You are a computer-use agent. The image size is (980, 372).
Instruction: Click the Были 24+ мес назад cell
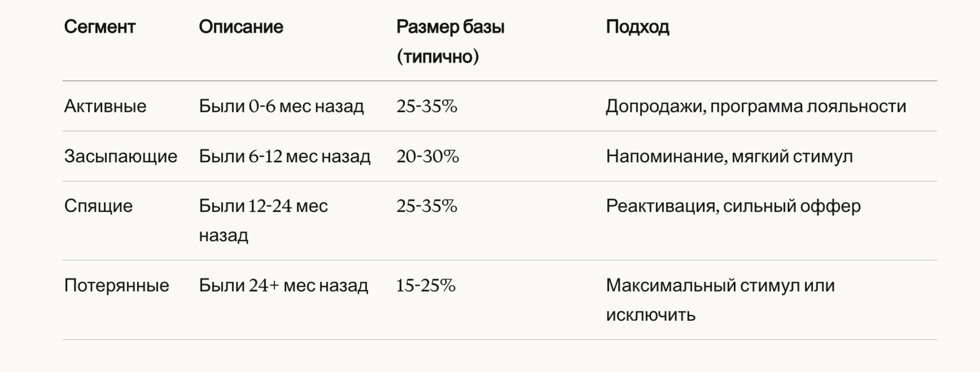coord(283,285)
